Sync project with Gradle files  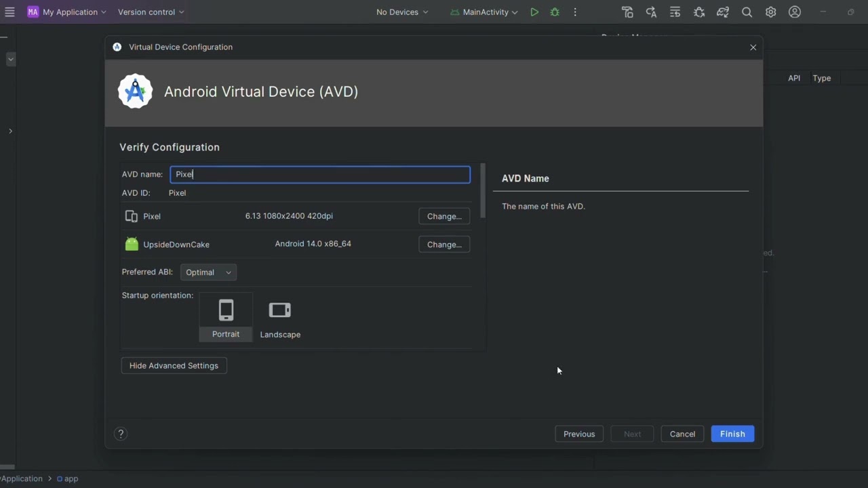tap(723, 12)
